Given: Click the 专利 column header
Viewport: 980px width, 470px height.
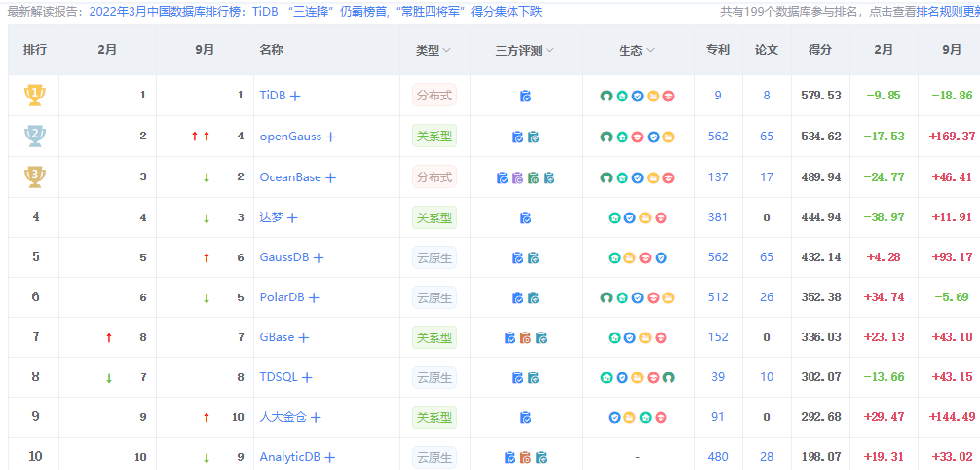Looking at the screenshot, I should tap(717, 50).
